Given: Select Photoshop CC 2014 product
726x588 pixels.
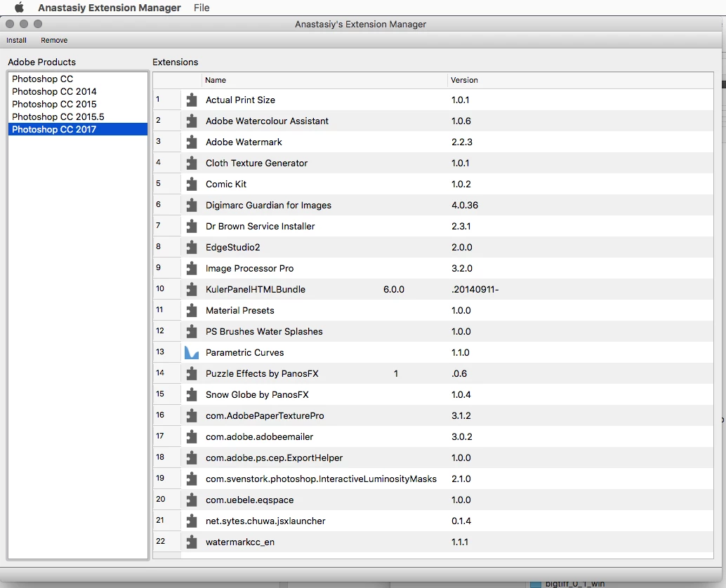Looking at the screenshot, I should [78, 92].
